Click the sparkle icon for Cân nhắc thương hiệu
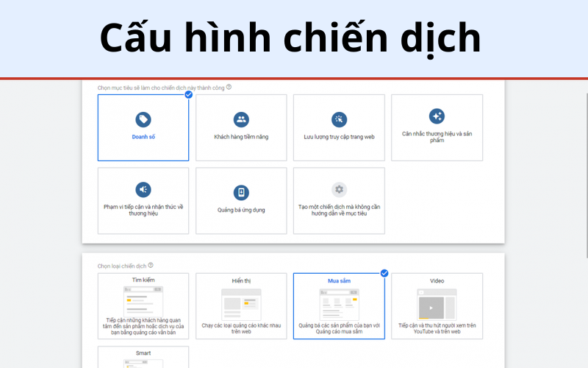The height and width of the screenshot is (368, 588). (x=437, y=116)
